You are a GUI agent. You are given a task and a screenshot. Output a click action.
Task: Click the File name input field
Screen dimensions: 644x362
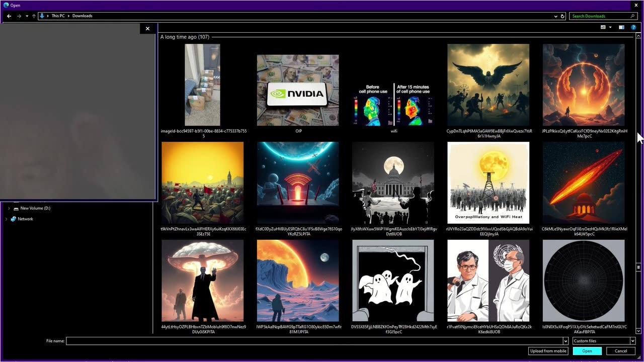(x=314, y=341)
